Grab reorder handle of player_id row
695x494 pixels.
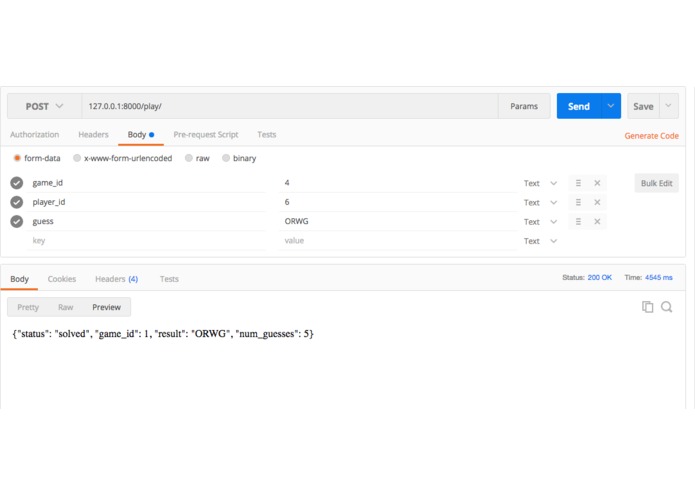[578, 202]
